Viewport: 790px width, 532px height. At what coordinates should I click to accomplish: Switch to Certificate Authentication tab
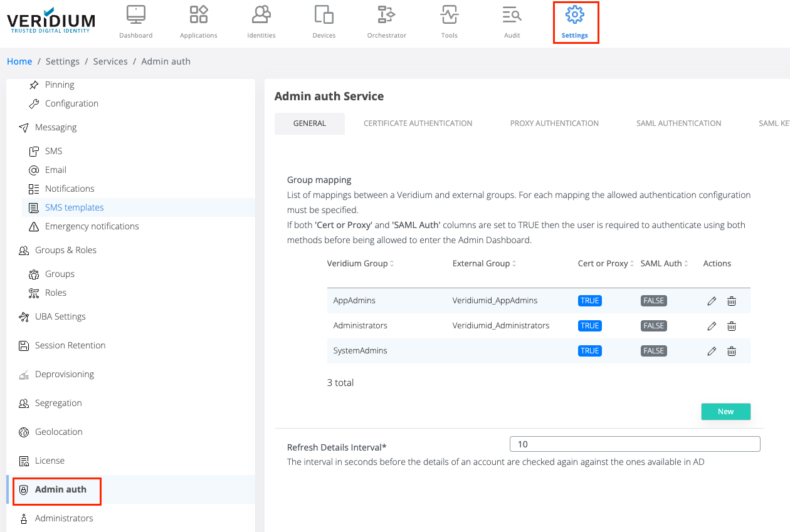[418, 123]
